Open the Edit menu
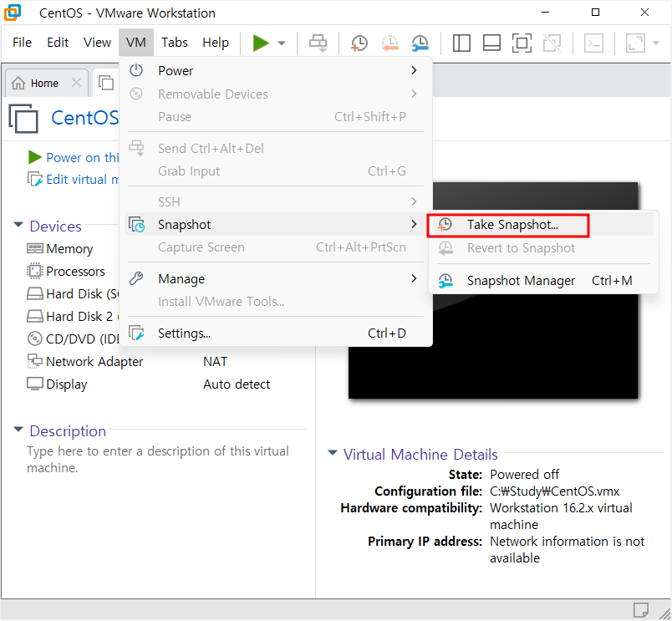The height and width of the screenshot is (621, 672). pos(58,43)
